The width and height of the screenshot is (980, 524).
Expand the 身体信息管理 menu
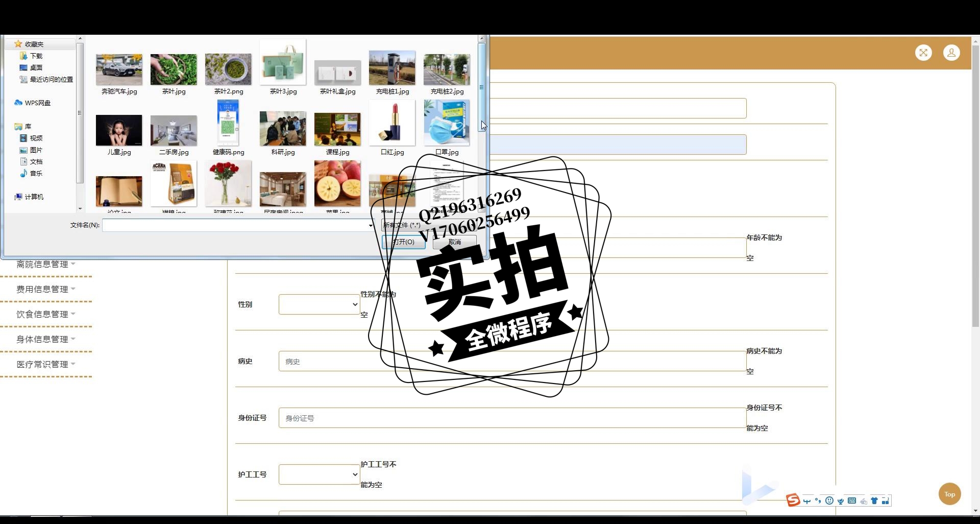click(x=46, y=340)
